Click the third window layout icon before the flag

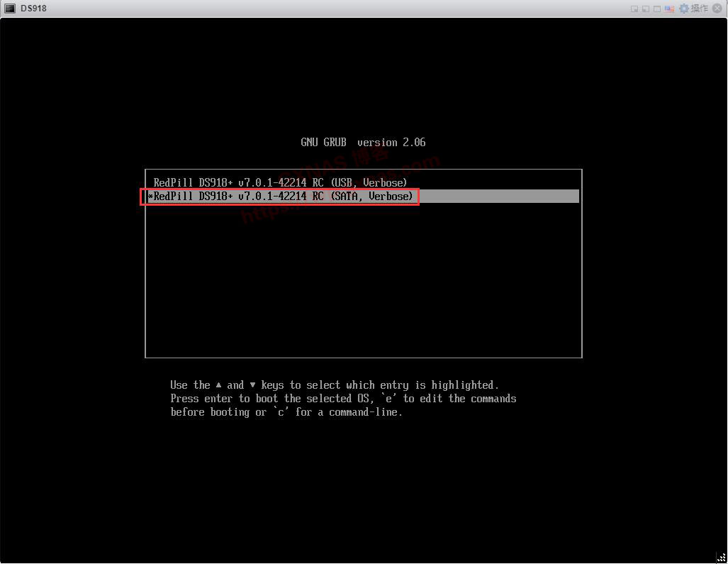pos(657,9)
